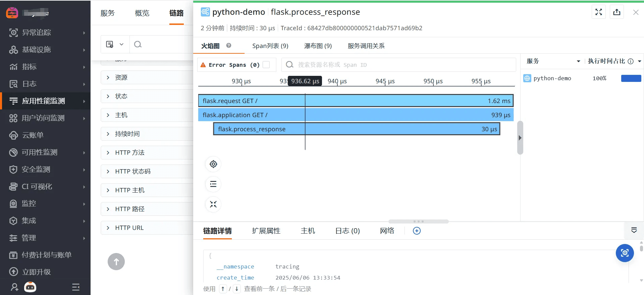
Task: Click the blue screenshot floating button
Action: click(x=625, y=253)
